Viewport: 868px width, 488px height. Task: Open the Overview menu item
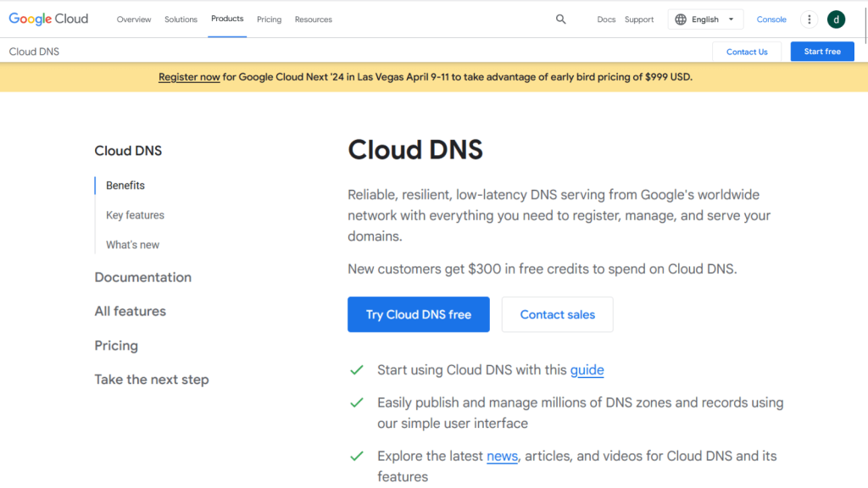click(133, 19)
